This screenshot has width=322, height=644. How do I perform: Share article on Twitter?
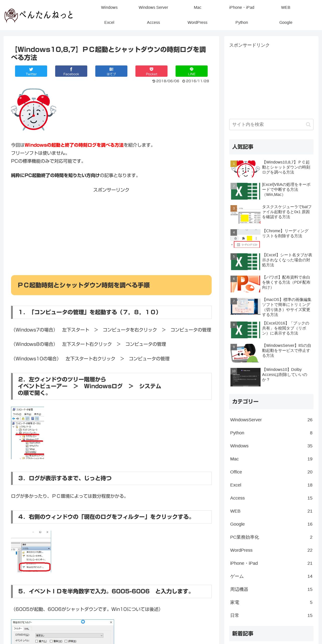tap(31, 71)
